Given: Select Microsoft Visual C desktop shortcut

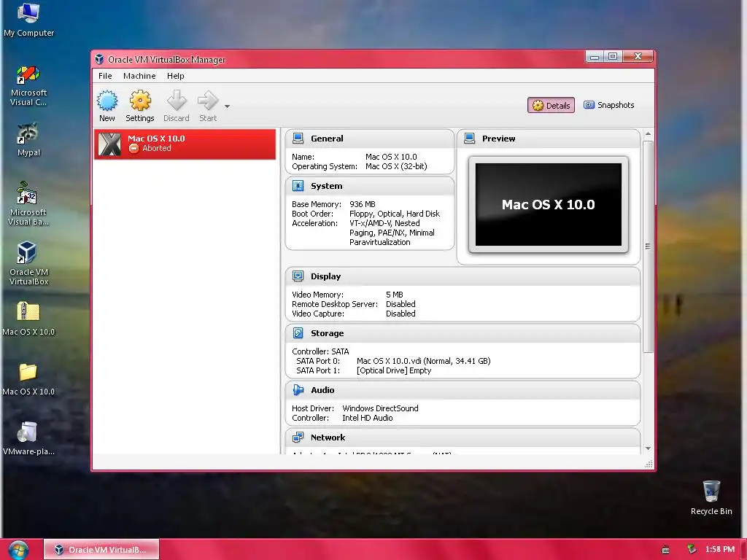Looking at the screenshot, I should [28, 86].
